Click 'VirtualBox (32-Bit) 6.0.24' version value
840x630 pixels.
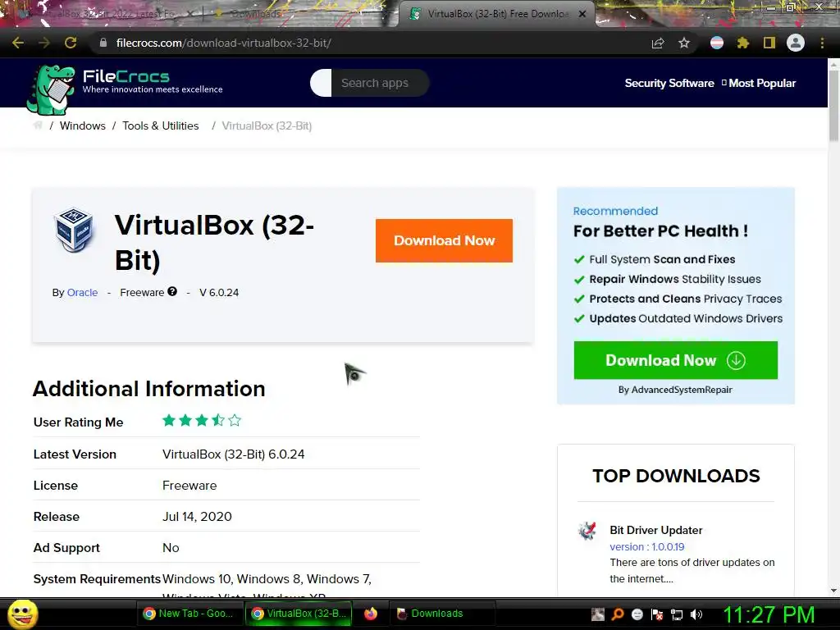[x=234, y=454]
